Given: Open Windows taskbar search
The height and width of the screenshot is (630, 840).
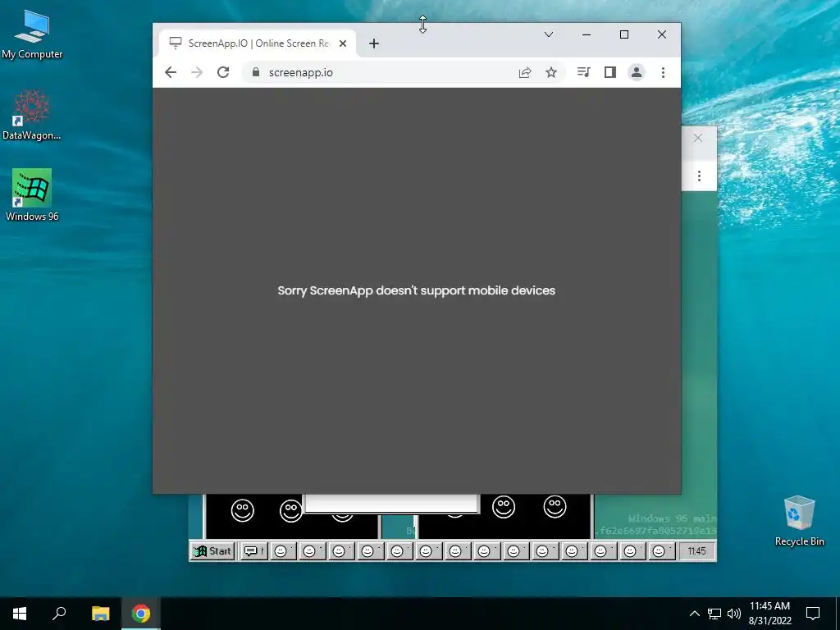Looking at the screenshot, I should coord(59,614).
